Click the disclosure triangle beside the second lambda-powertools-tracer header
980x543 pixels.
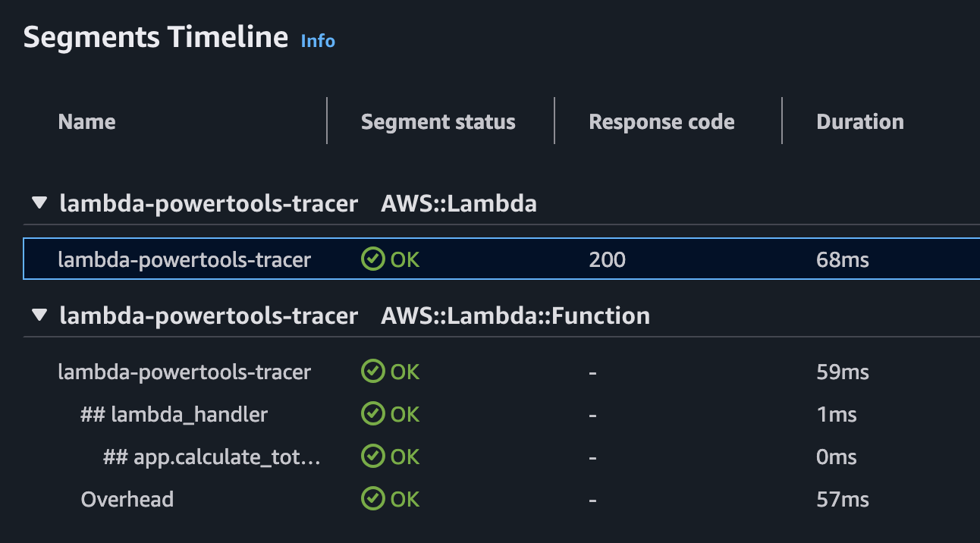[39, 314]
